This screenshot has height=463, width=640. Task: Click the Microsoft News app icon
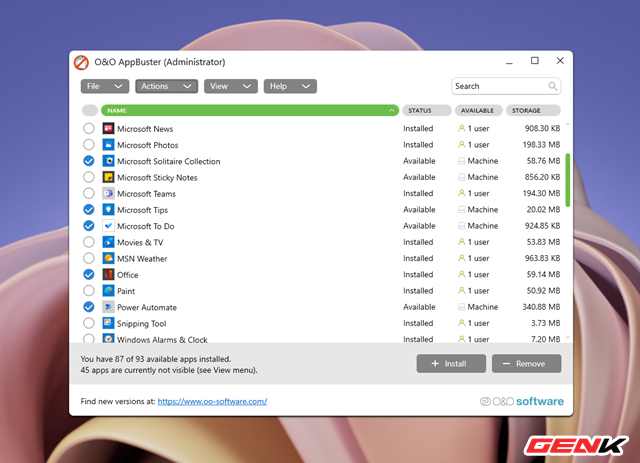click(x=108, y=129)
